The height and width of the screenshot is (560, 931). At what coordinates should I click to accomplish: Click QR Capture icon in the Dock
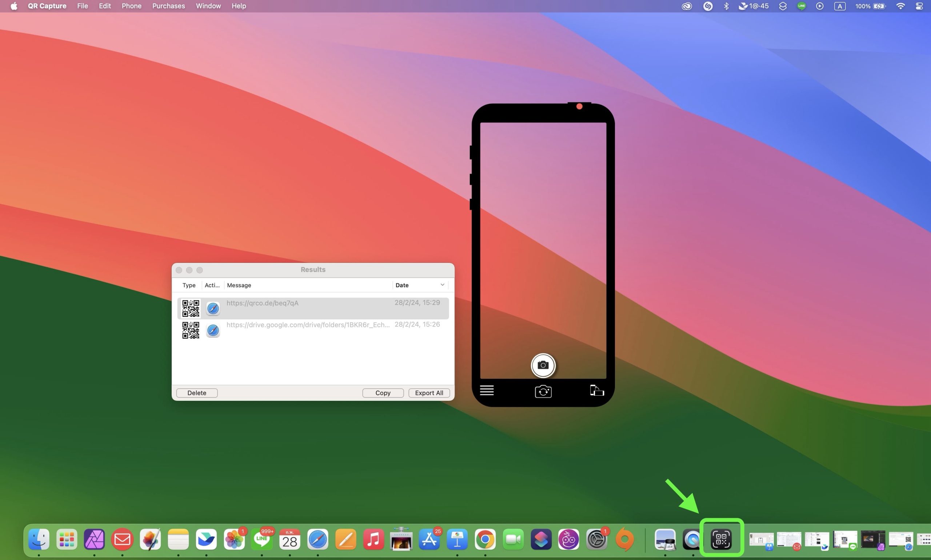pyautogui.click(x=721, y=539)
